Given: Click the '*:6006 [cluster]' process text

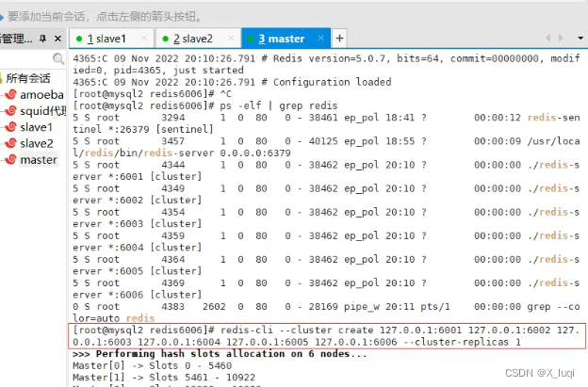Looking at the screenshot, I should click(x=155, y=295).
